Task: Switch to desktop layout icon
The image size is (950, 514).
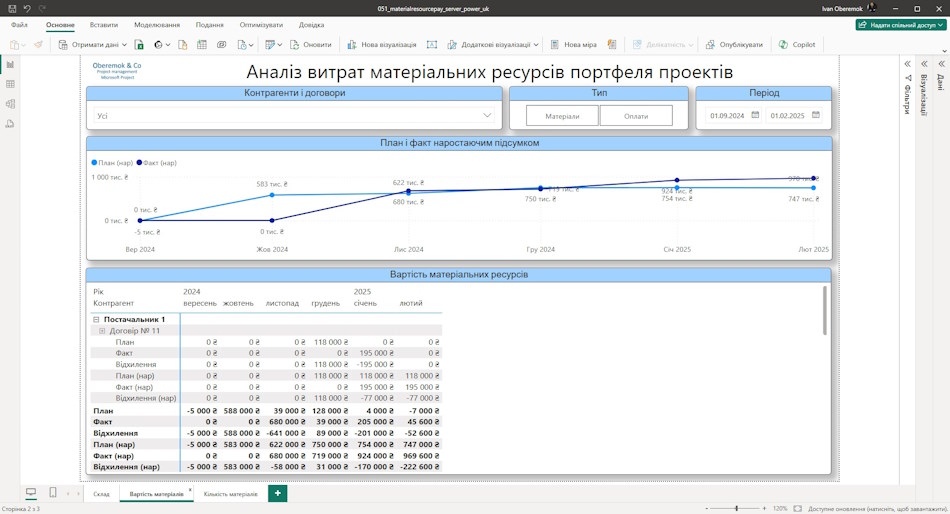Action: click(x=31, y=493)
